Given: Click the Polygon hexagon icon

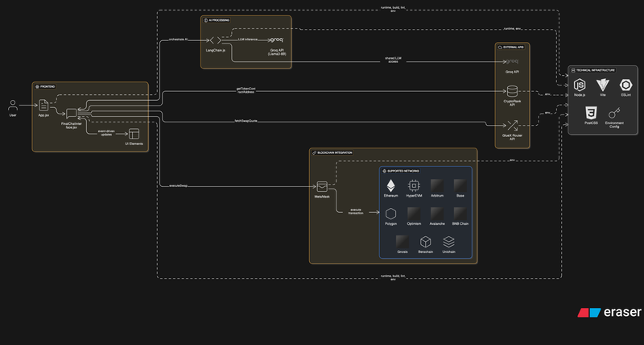Looking at the screenshot, I should click(x=390, y=214).
